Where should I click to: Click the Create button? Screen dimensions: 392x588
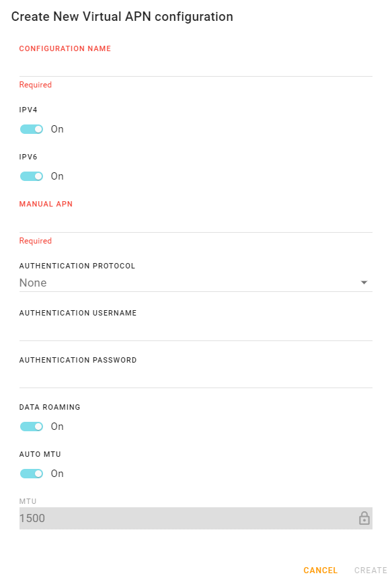(370, 571)
